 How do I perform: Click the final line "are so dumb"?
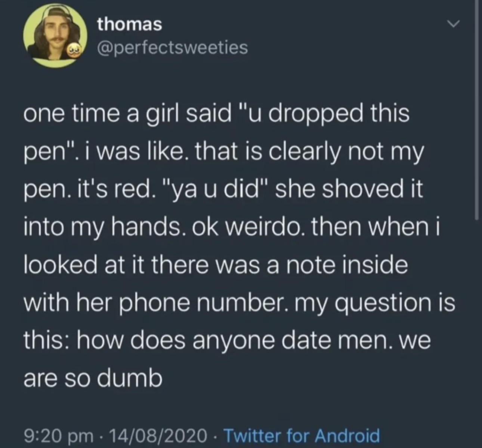click(93, 378)
